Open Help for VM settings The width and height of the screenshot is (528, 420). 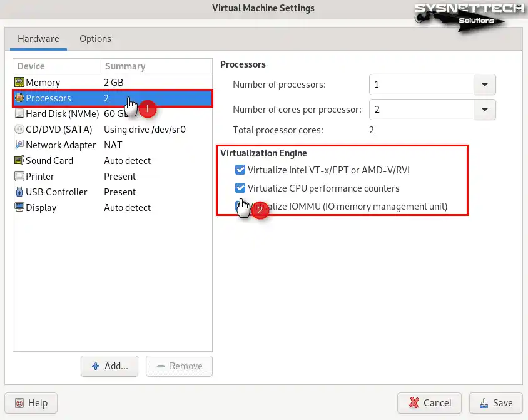(x=31, y=403)
